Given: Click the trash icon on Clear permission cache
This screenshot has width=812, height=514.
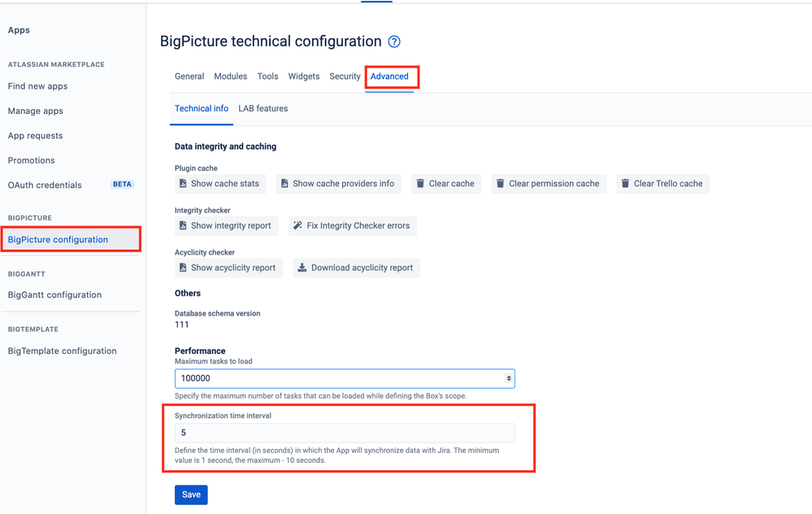Looking at the screenshot, I should point(500,184).
